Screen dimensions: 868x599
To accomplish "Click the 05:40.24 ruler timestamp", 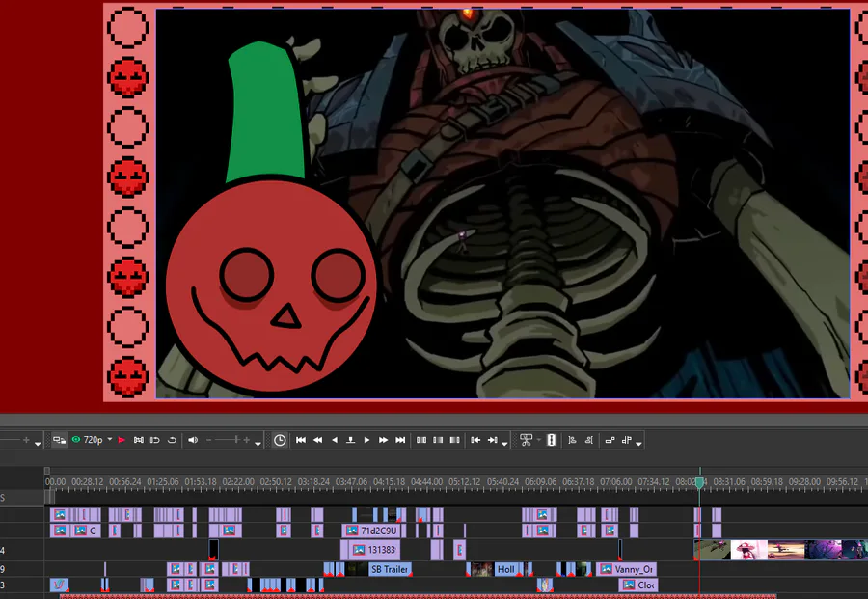I will pyautogui.click(x=502, y=482).
